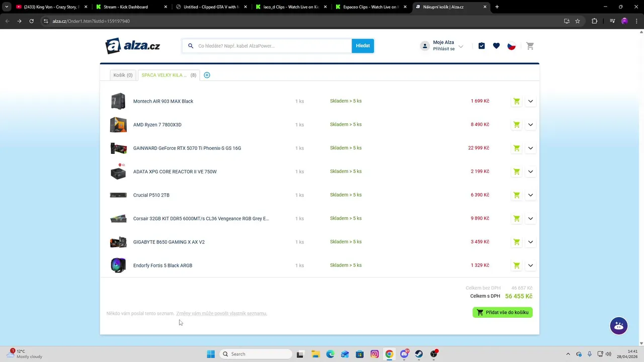Select SPACA VELKY KILA list tab
The image size is (644, 362).
[169, 75]
